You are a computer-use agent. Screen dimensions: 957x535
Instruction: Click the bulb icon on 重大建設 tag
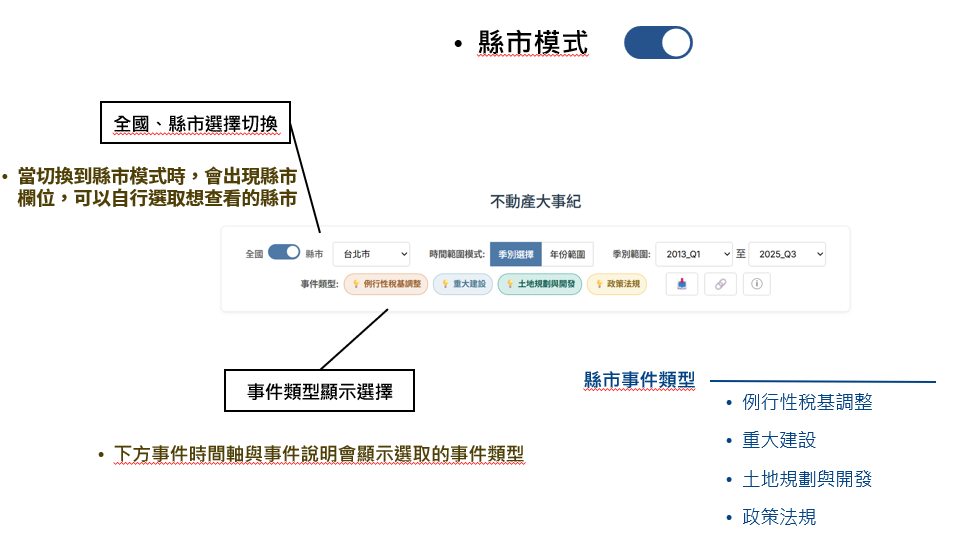[444, 284]
